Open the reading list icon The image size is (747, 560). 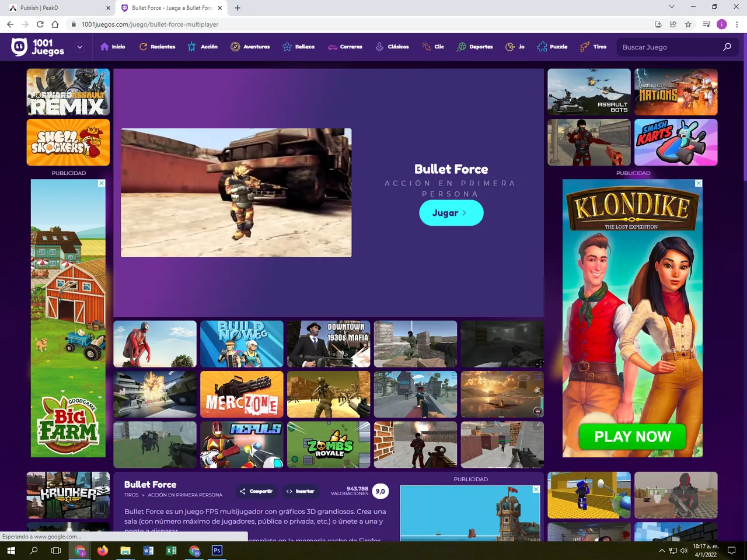click(706, 24)
